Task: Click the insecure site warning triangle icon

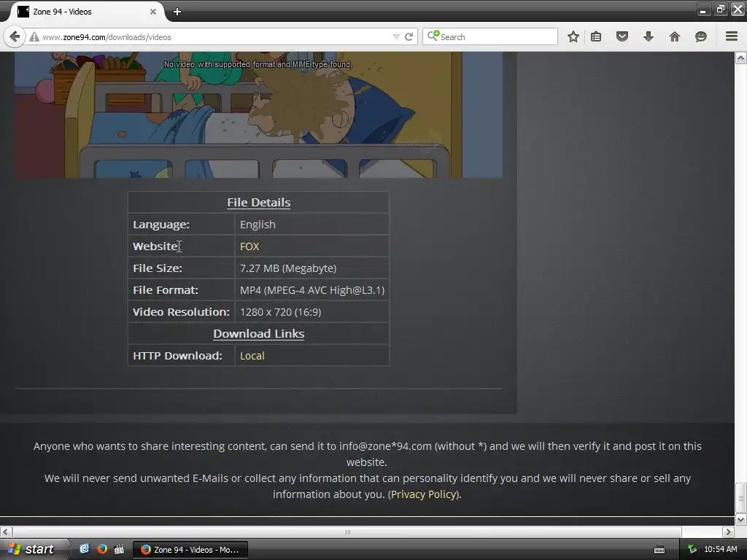Action: pyautogui.click(x=34, y=36)
